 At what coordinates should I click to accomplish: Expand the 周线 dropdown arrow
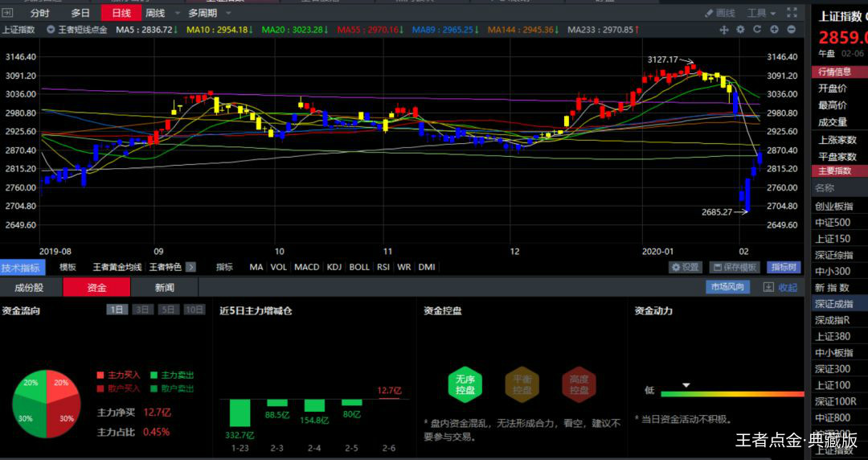(x=178, y=14)
